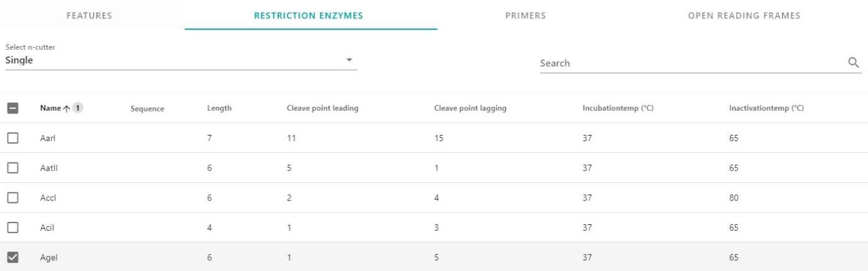The height and width of the screenshot is (271, 868).
Task: Toggle the select-all header checkbox
Action: [x=13, y=108]
